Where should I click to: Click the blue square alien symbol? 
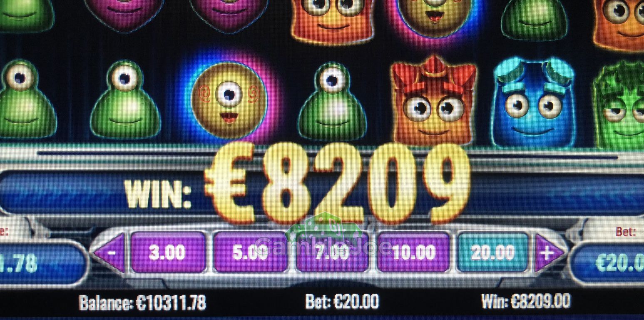pyautogui.click(x=533, y=103)
